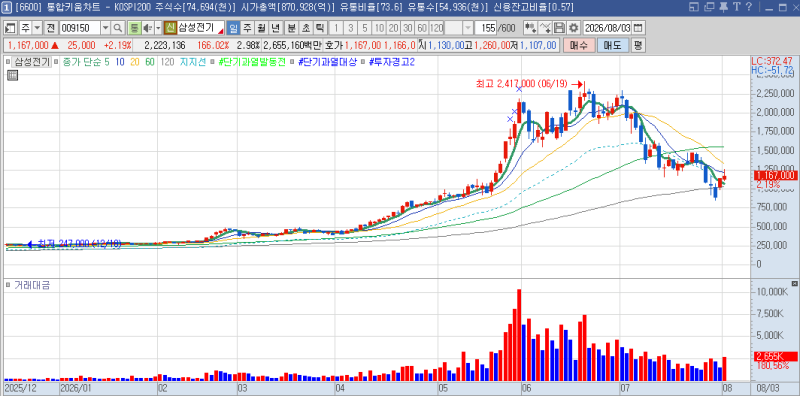Select the 년 yearly chart period
The width and height of the screenshot is (800, 396).
coord(276,28)
